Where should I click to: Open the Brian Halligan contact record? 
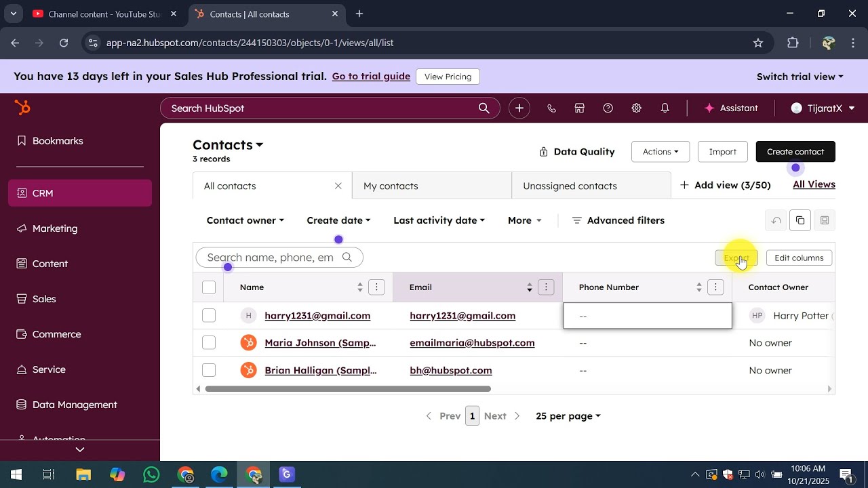click(x=320, y=370)
